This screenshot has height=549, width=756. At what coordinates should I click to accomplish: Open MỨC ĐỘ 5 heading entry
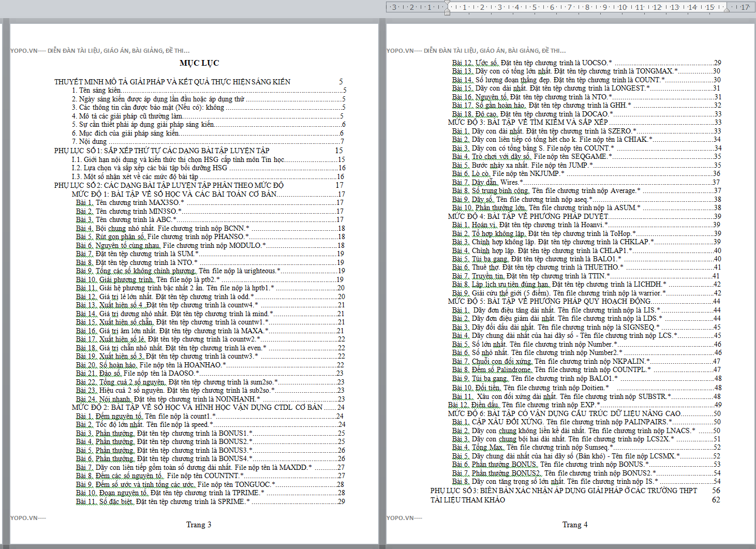click(584, 301)
